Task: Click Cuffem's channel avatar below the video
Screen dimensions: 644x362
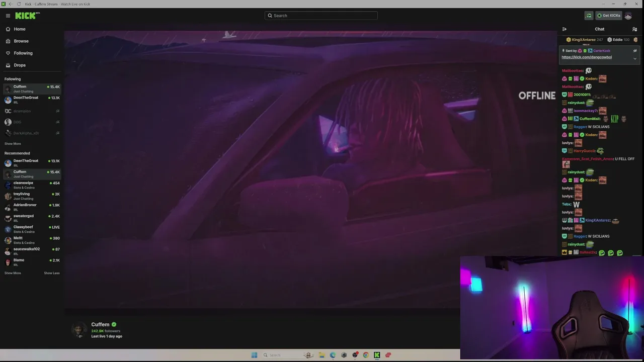Action: (79, 329)
